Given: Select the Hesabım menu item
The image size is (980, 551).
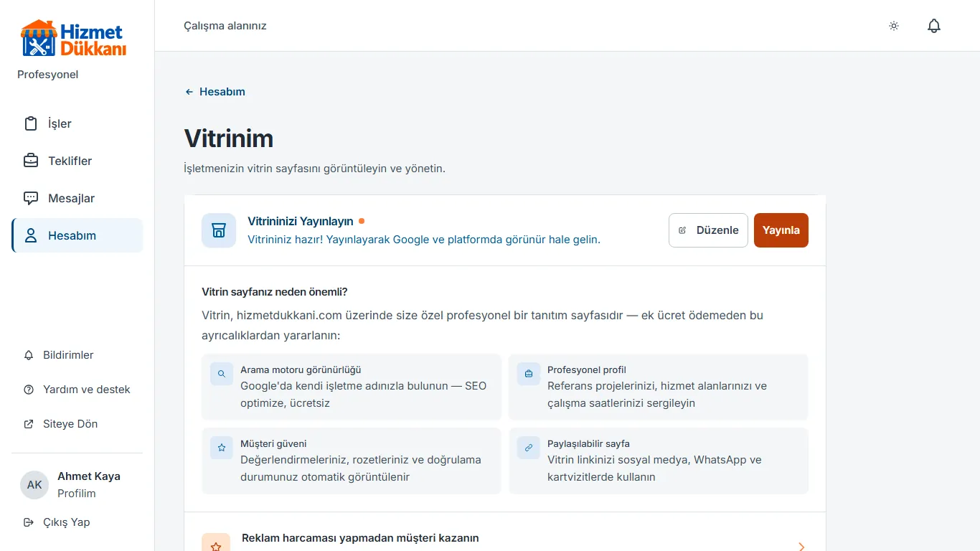Looking at the screenshot, I should coord(77,235).
